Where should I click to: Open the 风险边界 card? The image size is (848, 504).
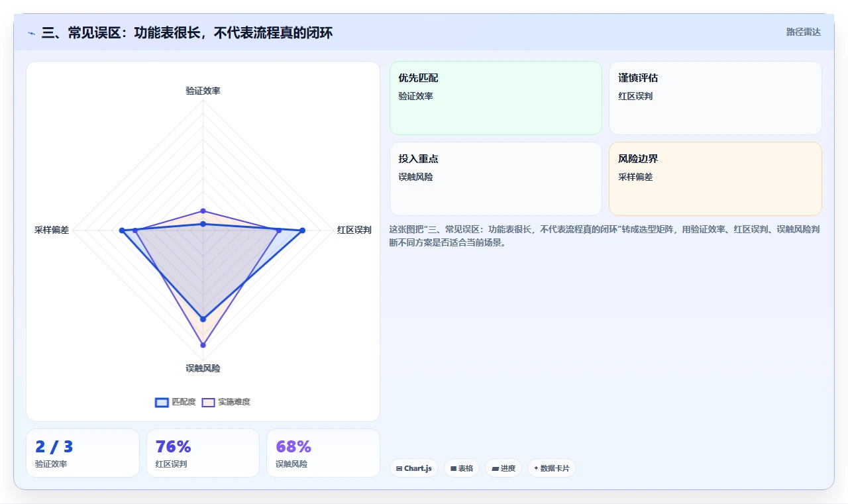pyautogui.click(x=715, y=179)
